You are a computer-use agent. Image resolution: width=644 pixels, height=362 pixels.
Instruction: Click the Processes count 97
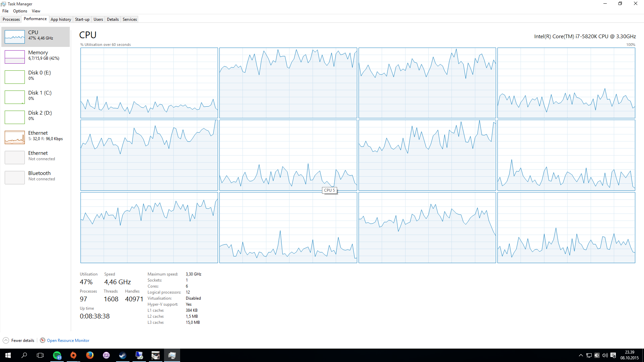pyautogui.click(x=84, y=299)
